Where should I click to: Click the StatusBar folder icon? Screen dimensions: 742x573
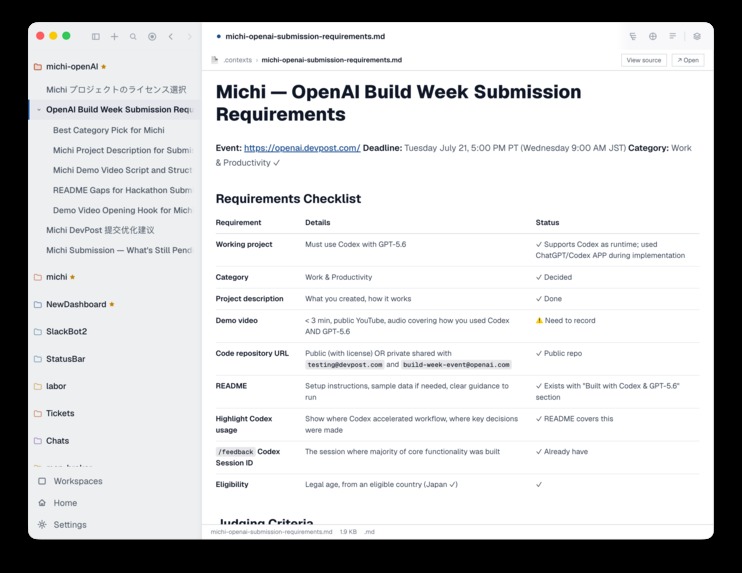tap(38, 359)
